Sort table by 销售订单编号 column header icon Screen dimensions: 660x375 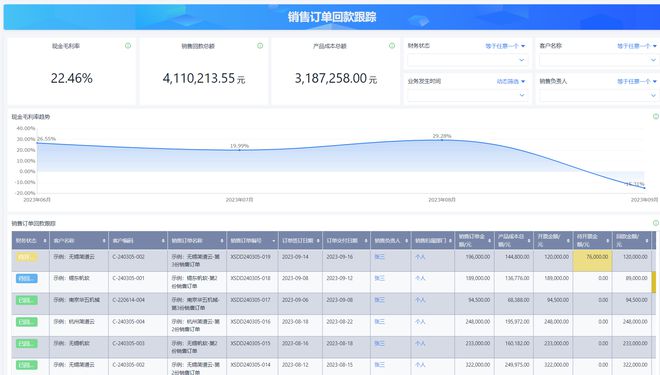click(x=274, y=241)
